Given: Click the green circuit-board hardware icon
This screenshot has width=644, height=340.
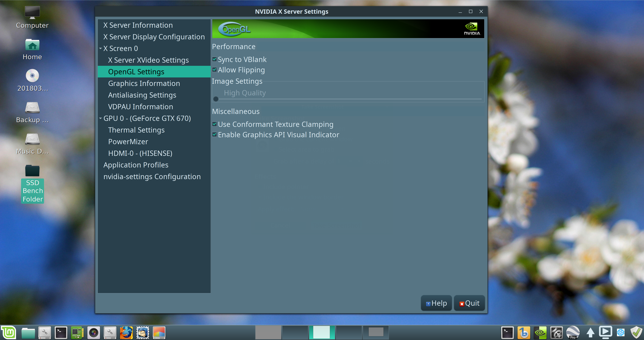Looking at the screenshot, I should click(77, 333).
